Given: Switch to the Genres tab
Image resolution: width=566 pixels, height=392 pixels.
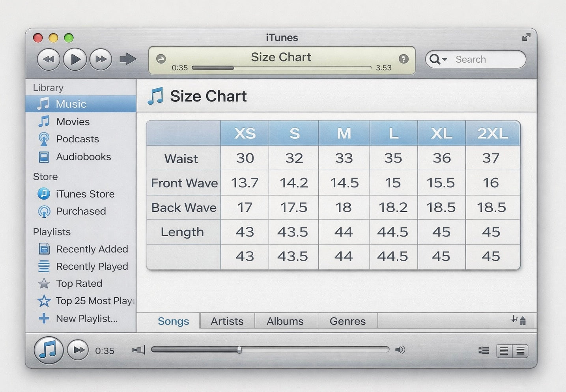Looking at the screenshot, I should pyautogui.click(x=348, y=321).
